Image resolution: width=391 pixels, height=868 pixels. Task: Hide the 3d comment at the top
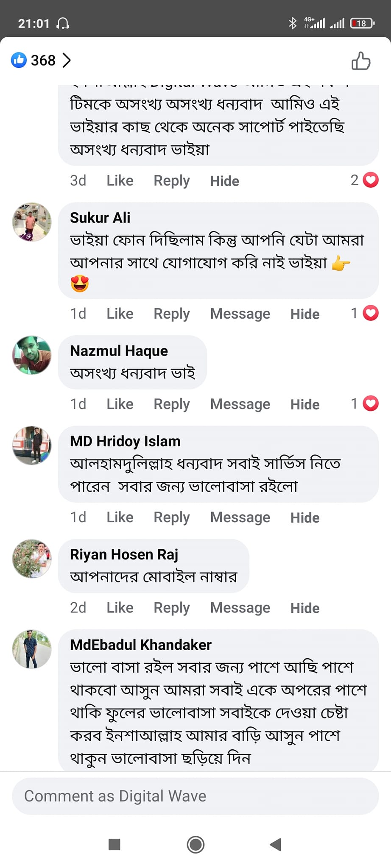point(224,181)
